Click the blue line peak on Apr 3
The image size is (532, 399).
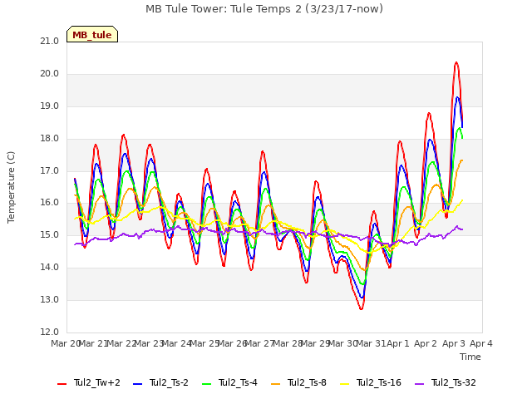(x=457, y=97)
